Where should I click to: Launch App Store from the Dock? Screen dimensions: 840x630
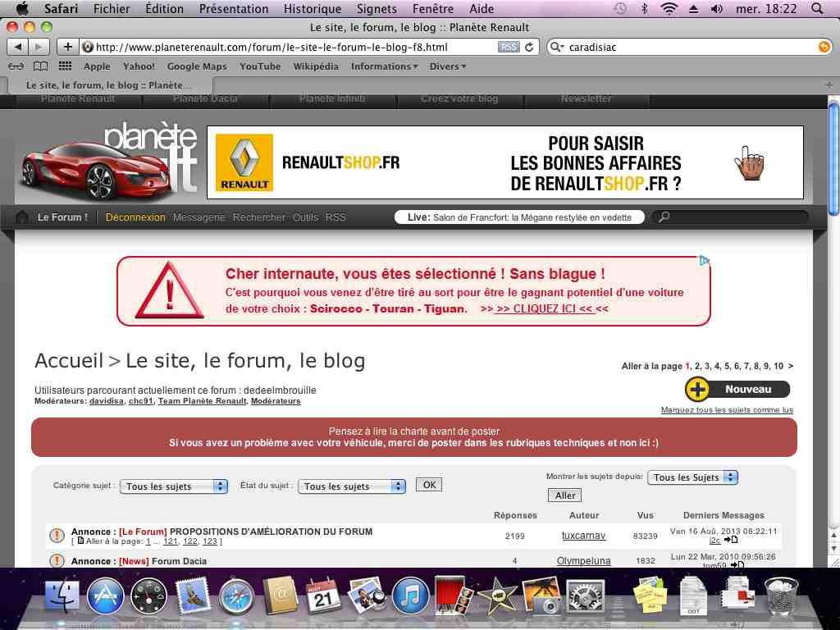pyautogui.click(x=105, y=596)
